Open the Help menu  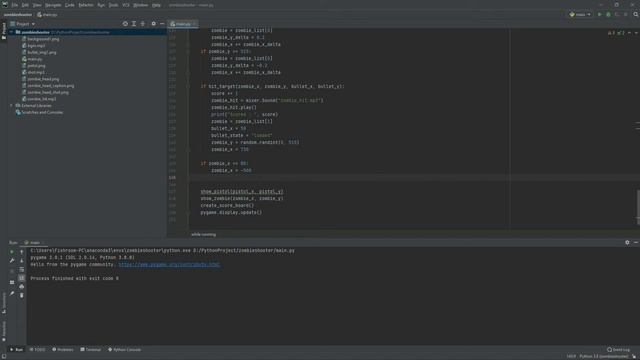[156, 5]
